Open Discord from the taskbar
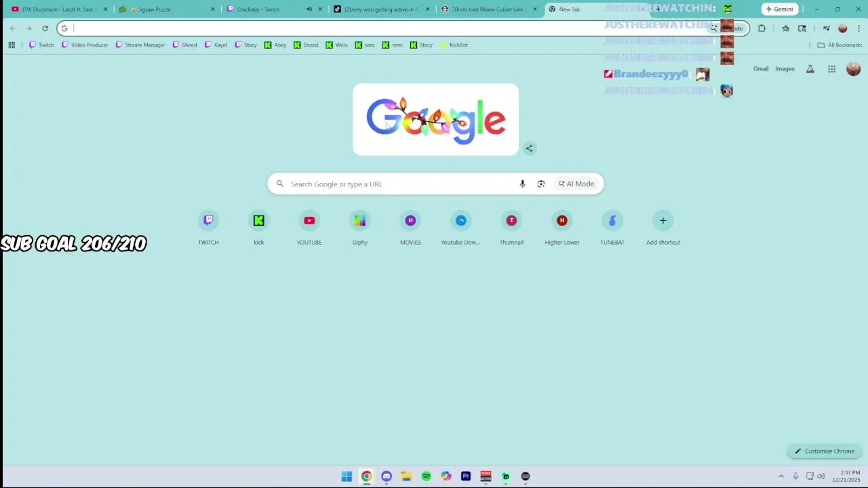 coord(387,476)
